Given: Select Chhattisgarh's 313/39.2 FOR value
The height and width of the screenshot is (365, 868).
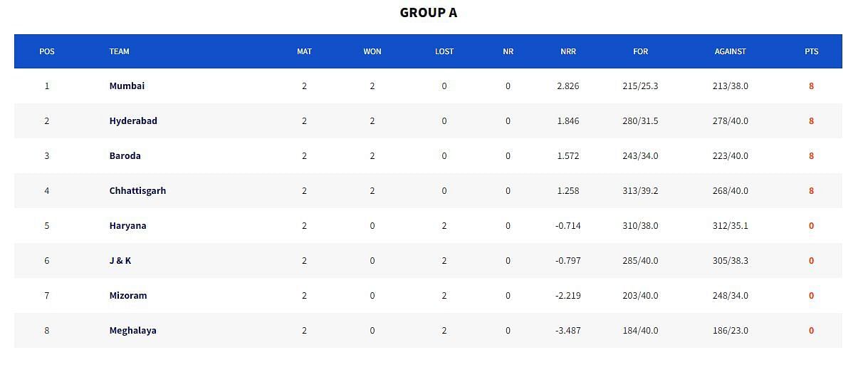Looking at the screenshot, I should coord(640,190).
